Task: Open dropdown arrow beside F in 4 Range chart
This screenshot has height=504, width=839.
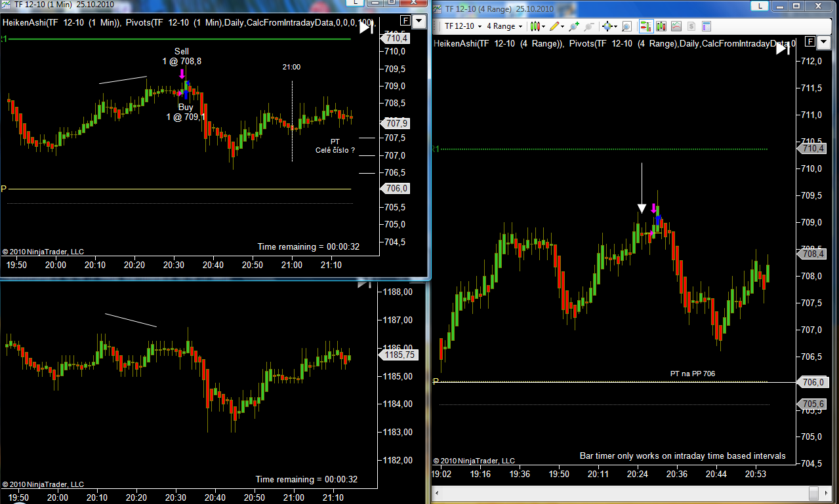Action: click(x=824, y=42)
